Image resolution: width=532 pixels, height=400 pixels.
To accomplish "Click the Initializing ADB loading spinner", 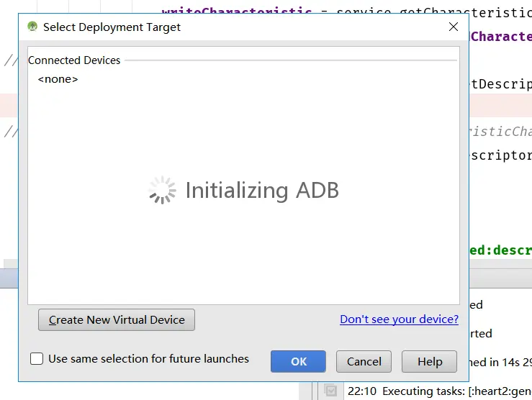I will pyautogui.click(x=162, y=190).
